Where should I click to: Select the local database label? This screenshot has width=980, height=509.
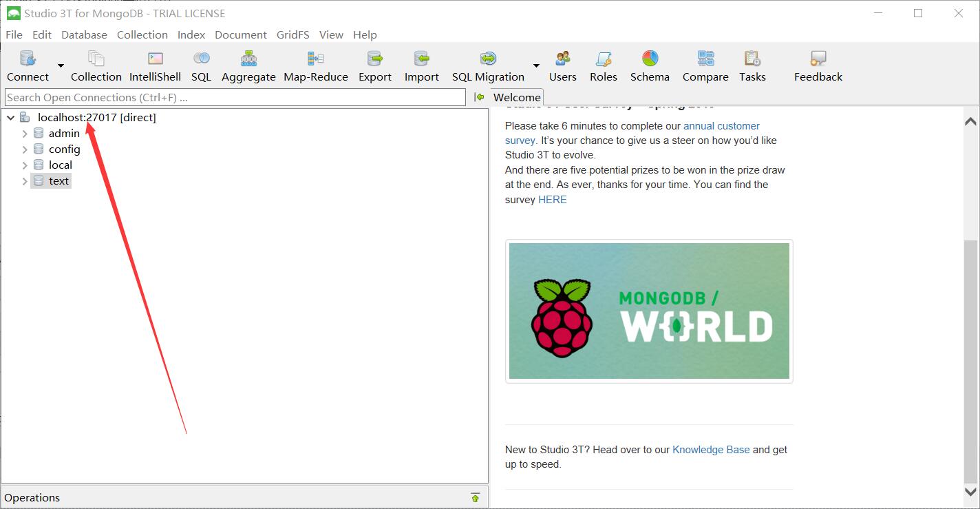point(61,165)
